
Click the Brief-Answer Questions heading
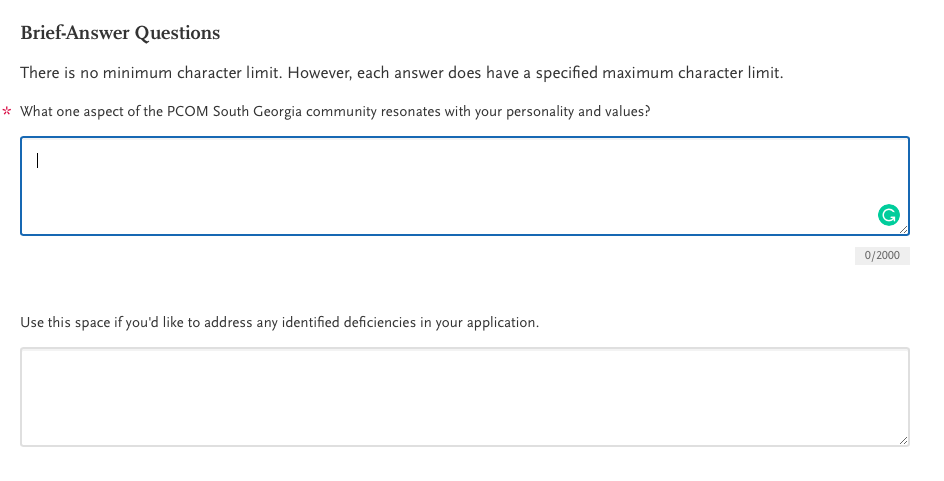pyautogui.click(x=120, y=33)
